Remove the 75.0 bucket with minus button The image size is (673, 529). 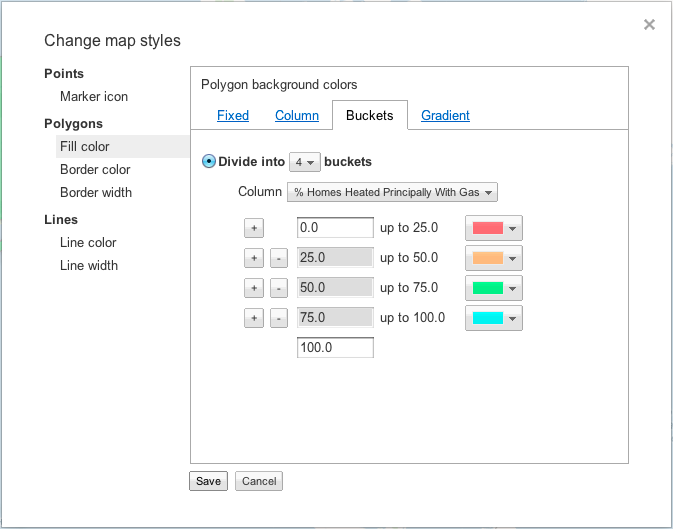coord(278,318)
